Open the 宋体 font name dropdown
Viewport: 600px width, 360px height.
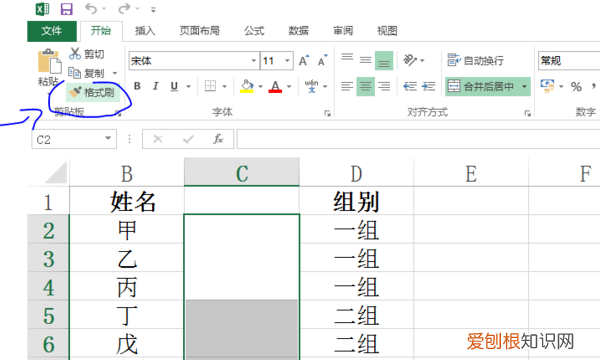point(253,61)
